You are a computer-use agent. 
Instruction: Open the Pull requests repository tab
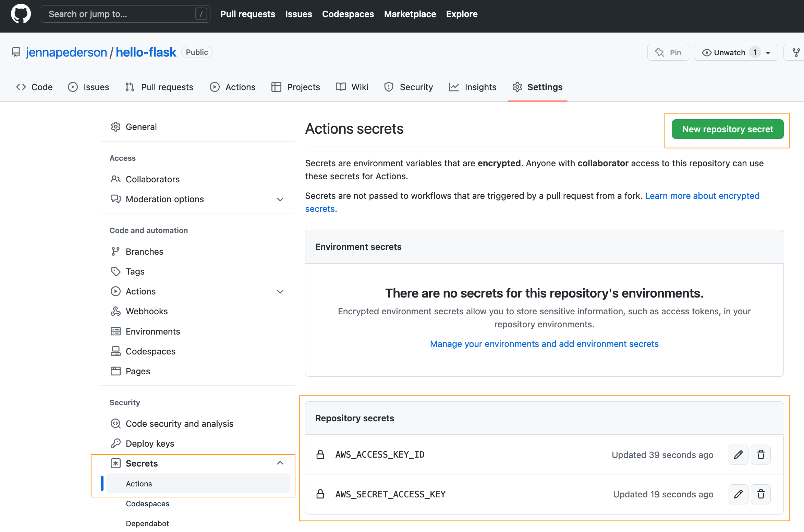[x=159, y=87]
